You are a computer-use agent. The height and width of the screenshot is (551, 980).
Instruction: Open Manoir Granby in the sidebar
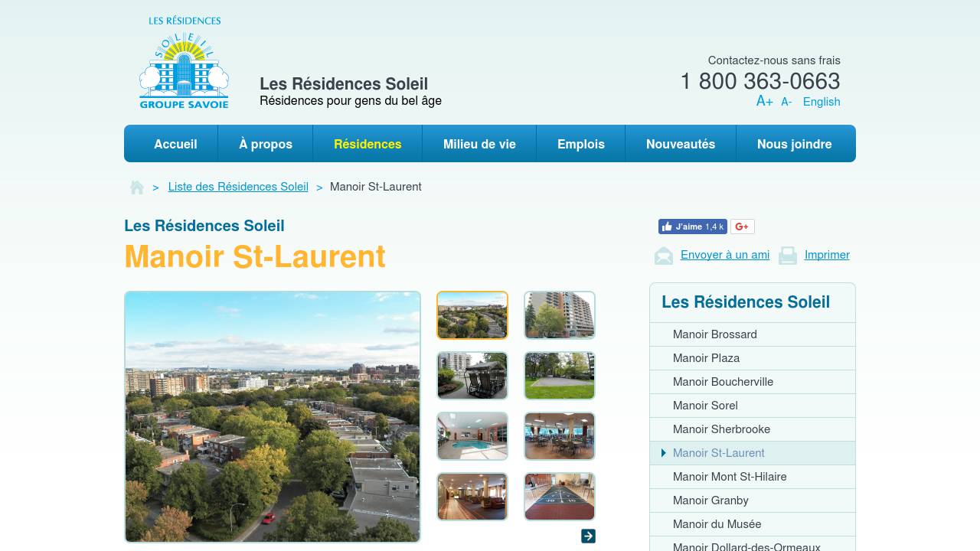point(753,500)
